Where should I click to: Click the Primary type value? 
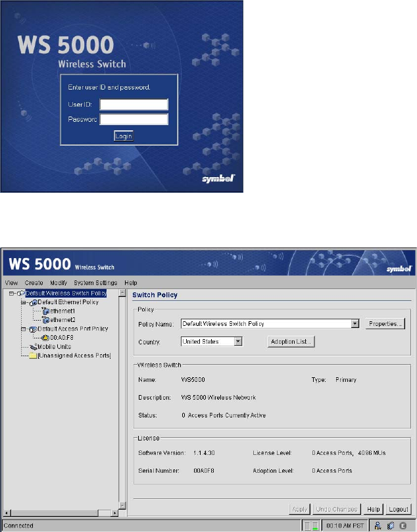pos(346,380)
